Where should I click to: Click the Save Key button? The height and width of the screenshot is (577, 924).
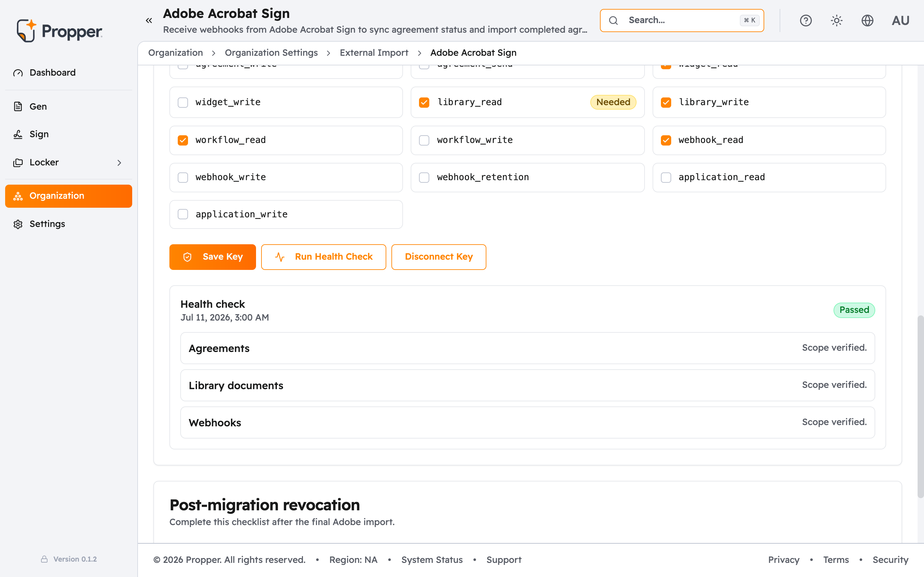coord(213,257)
